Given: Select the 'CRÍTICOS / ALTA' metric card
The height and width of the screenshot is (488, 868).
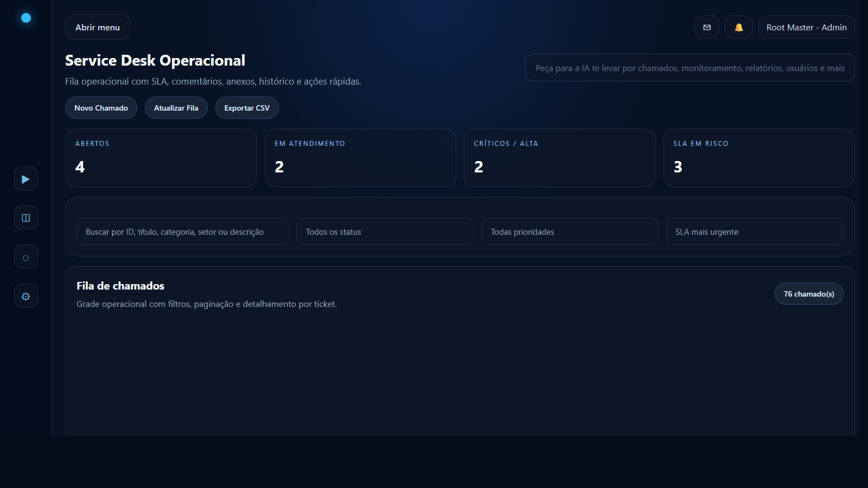Looking at the screenshot, I should click(559, 157).
